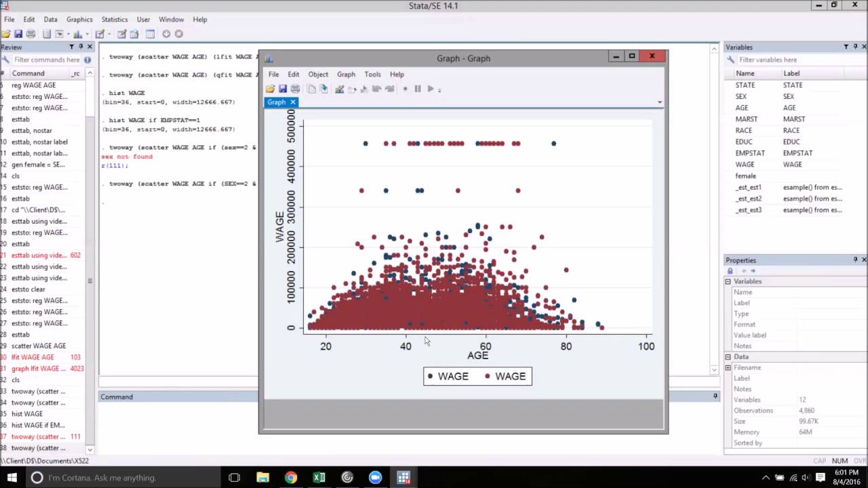Collapse the Data section in Properties

point(728,357)
